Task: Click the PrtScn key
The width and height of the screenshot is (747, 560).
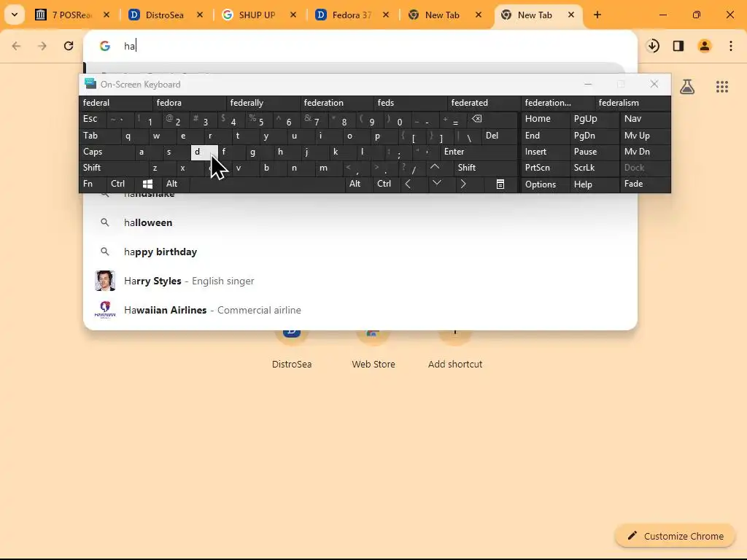Action: (545, 168)
